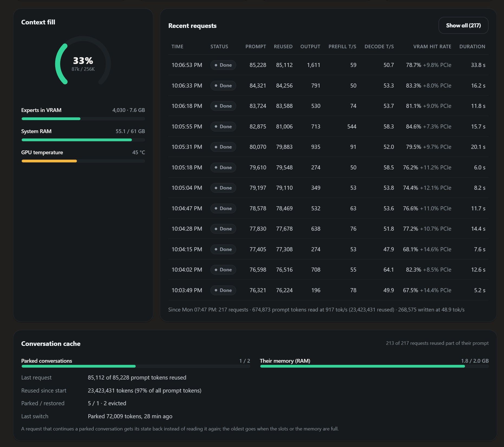Click the 5 / 1 · 2 evicted value
This screenshot has width=504, height=447.
tap(107, 403)
